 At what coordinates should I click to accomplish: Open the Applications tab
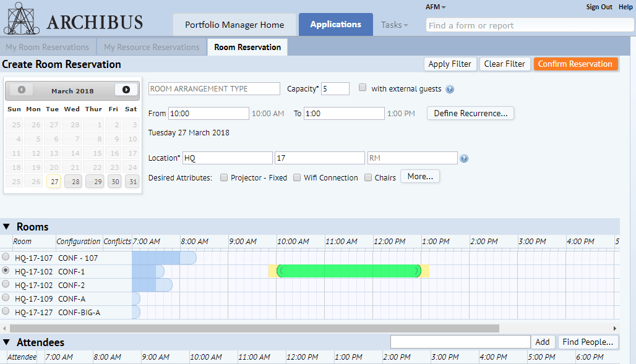pos(336,24)
